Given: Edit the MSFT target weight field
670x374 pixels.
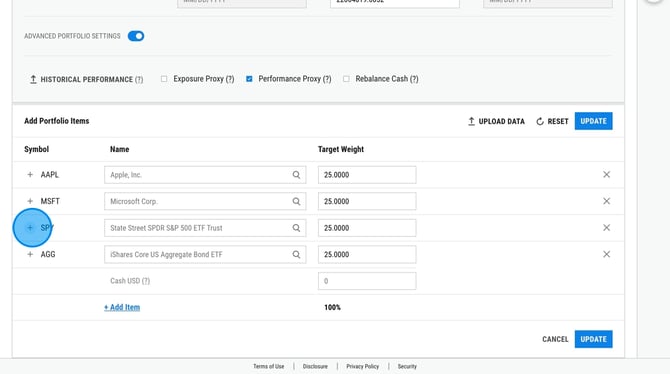Looking at the screenshot, I should 367,201.
